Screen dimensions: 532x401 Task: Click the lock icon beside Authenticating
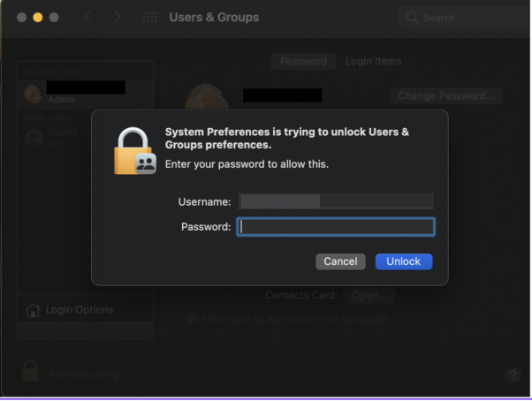30,372
